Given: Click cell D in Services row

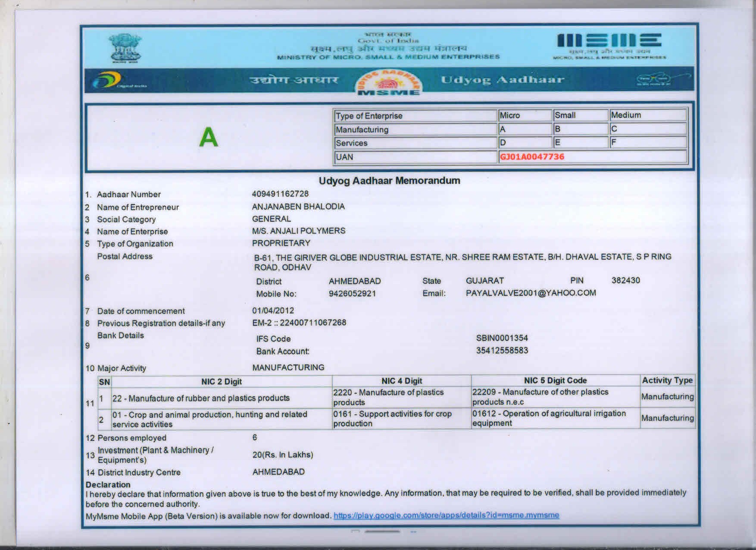Looking at the screenshot, I should [x=525, y=142].
